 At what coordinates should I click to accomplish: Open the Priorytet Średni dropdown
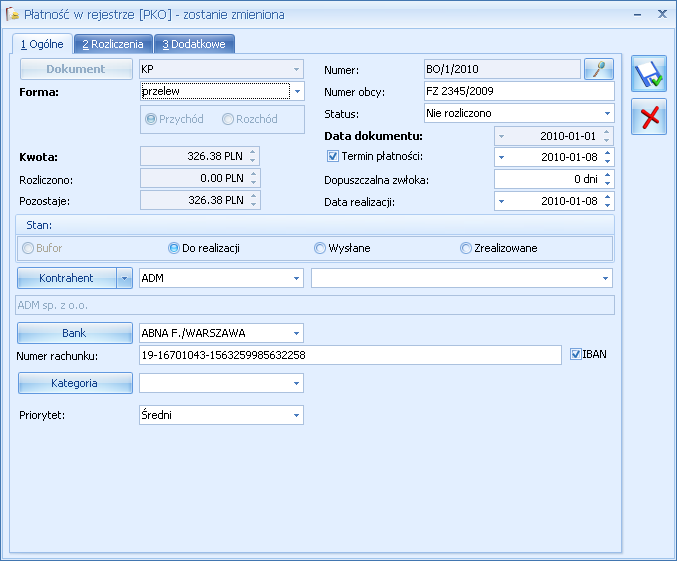pyautogui.click(x=296, y=415)
